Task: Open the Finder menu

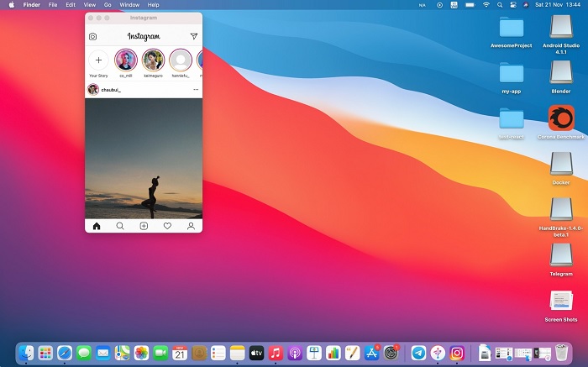Action: tap(32, 5)
